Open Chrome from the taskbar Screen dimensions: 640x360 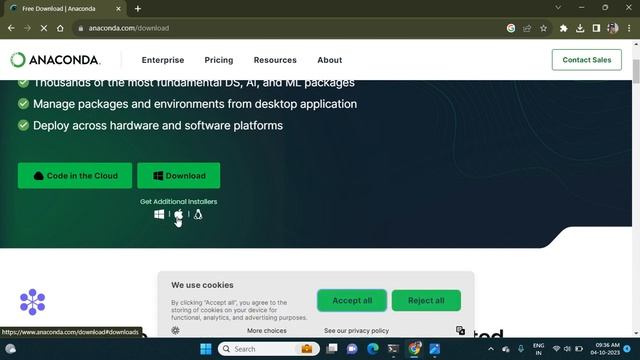[414, 349]
